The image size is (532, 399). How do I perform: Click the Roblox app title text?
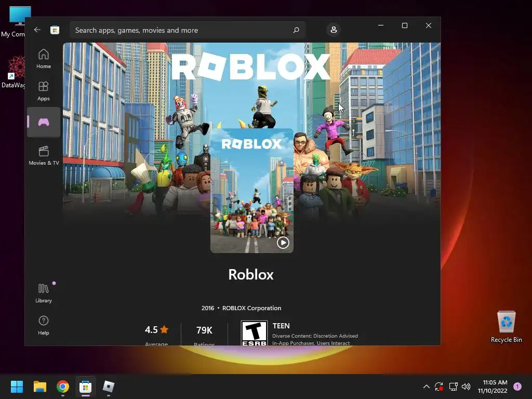tap(251, 274)
